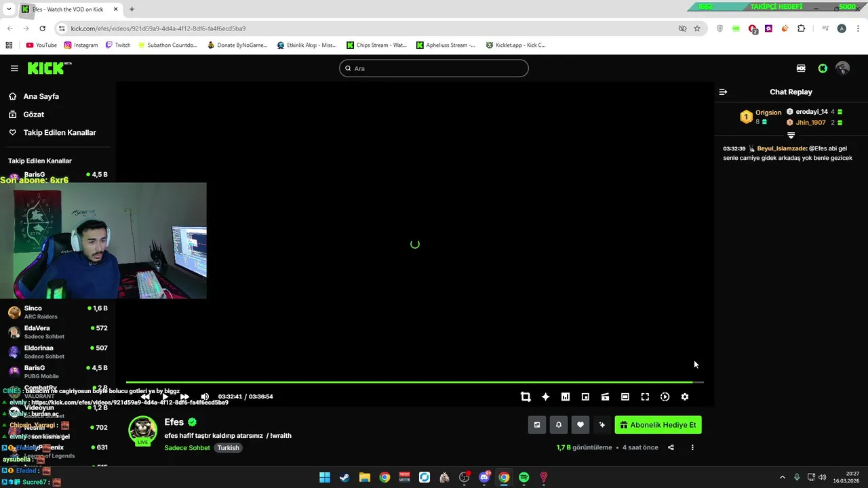868x488 pixels.
Task: Seek on the green video progress bar
Action: coord(414,382)
